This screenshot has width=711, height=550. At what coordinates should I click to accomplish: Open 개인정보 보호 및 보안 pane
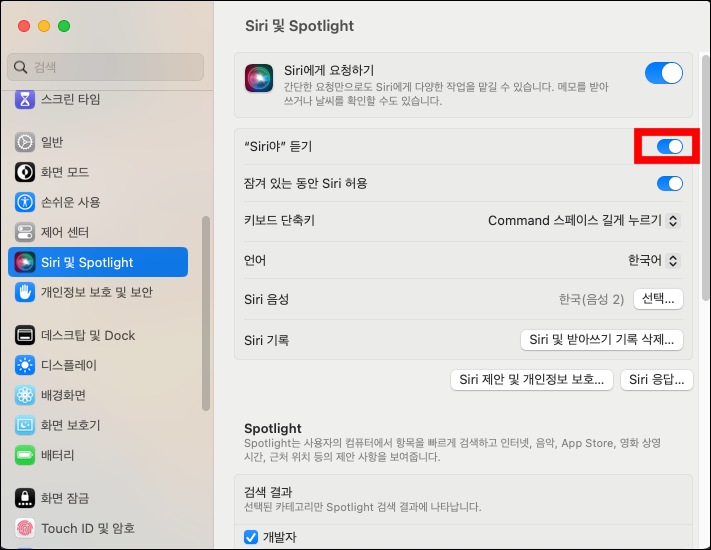click(98, 292)
